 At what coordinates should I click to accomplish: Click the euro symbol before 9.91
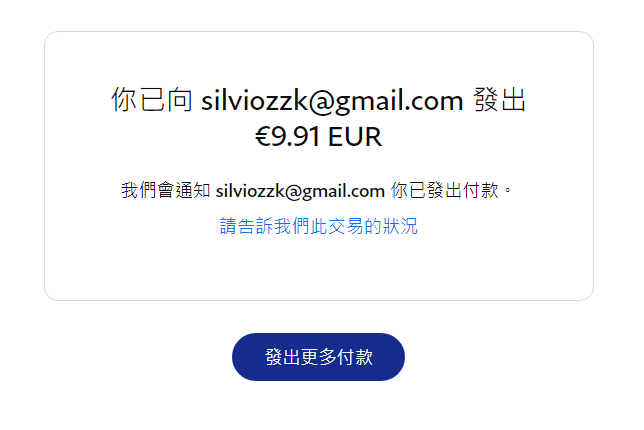[263, 137]
